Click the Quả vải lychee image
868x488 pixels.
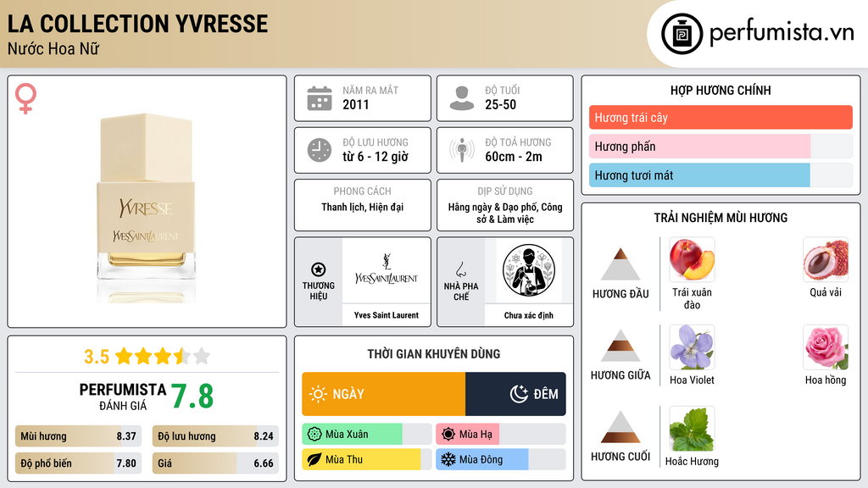[826, 259]
